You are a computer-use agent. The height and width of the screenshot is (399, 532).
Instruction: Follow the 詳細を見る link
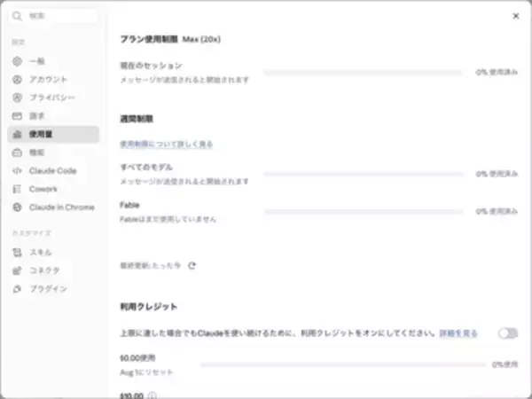[x=458, y=333]
